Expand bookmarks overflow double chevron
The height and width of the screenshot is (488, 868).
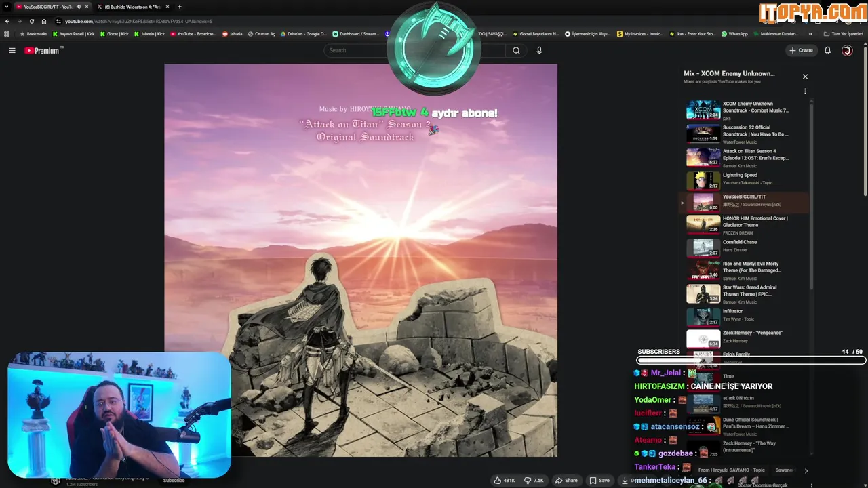(x=810, y=33)
